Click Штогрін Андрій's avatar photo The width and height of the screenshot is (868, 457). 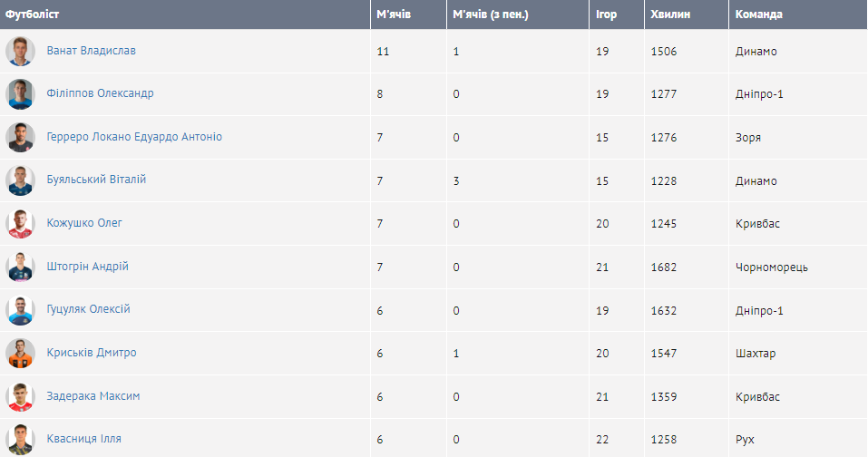pyautogui.click(x=20, y=267)
